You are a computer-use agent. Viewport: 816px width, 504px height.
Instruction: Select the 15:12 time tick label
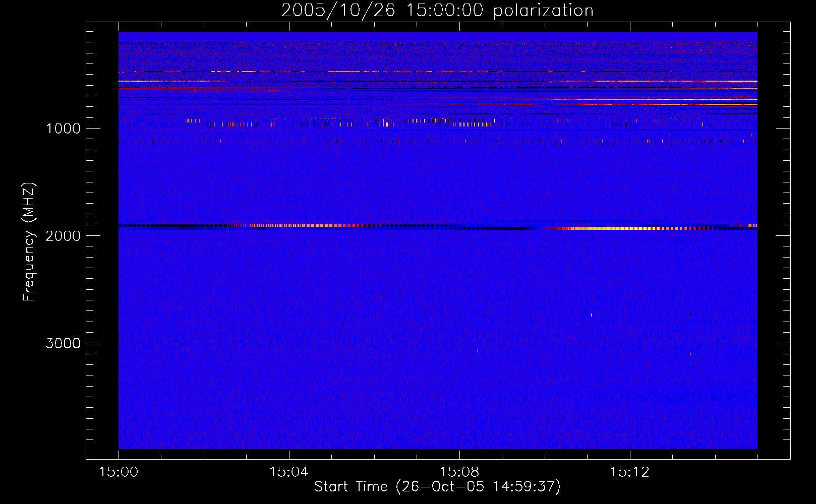[629, 472]
